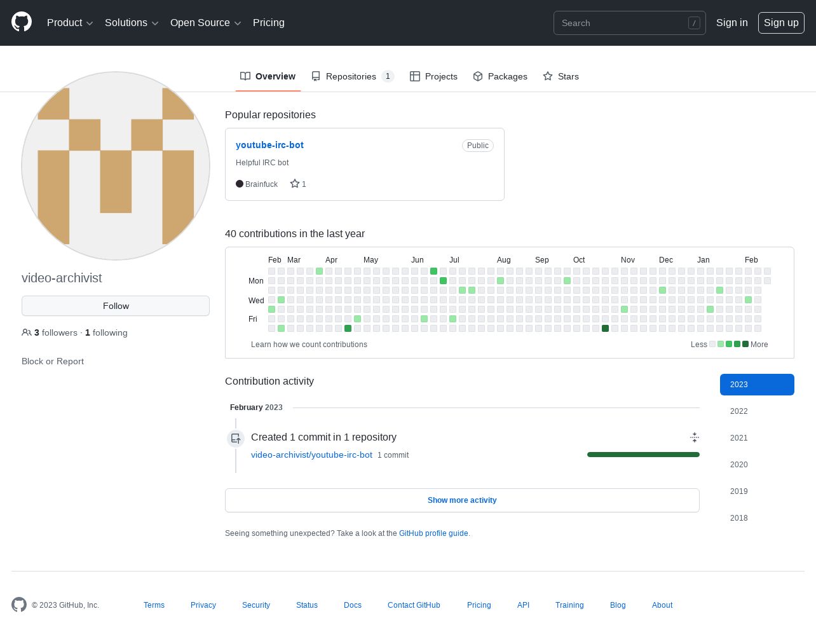Click Block or Report
816x644 pixels.
tap(53, 361)
